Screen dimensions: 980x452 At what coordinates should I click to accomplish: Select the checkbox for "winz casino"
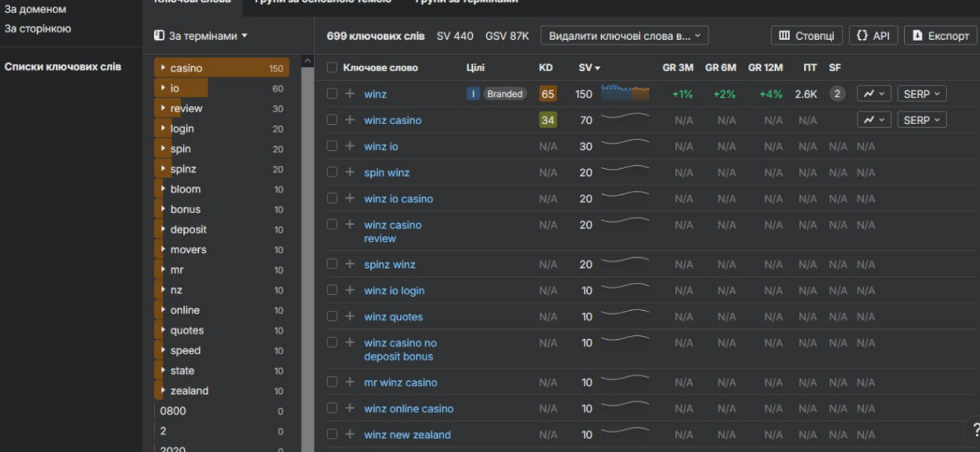click(332, 120)
